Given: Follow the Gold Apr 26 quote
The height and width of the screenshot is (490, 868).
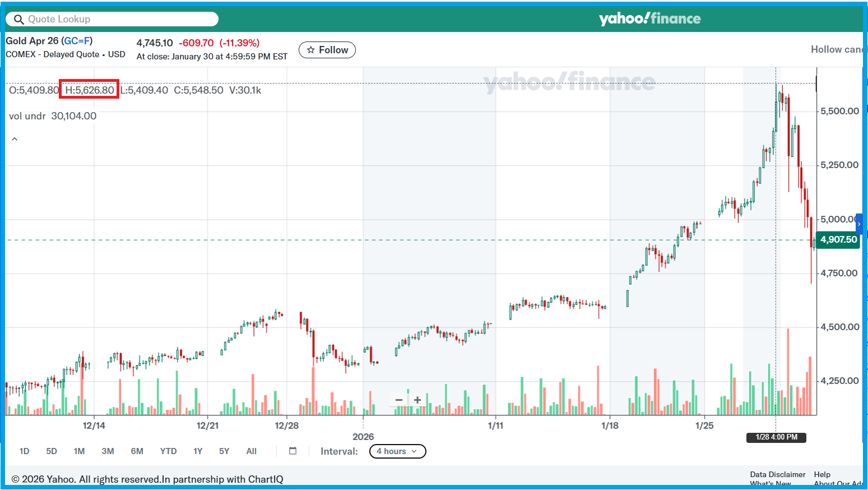Looking at the screenshot, I should (327, 50).
